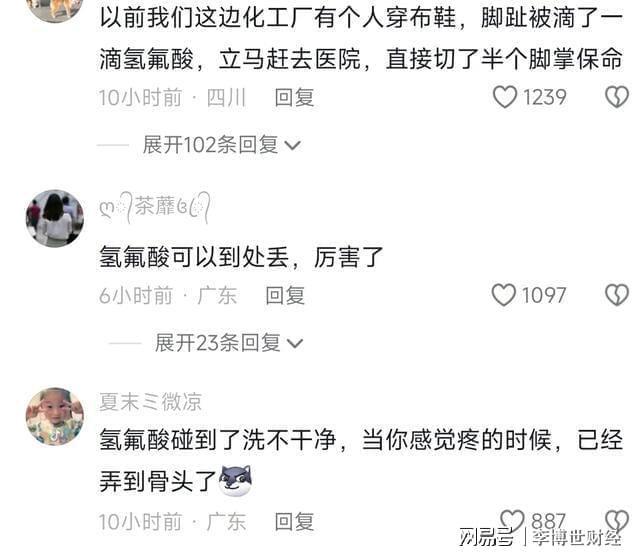
Task: Dislike the Sichuan chemical plant comment
Action: pyautogui.click(x=617, y=97)
